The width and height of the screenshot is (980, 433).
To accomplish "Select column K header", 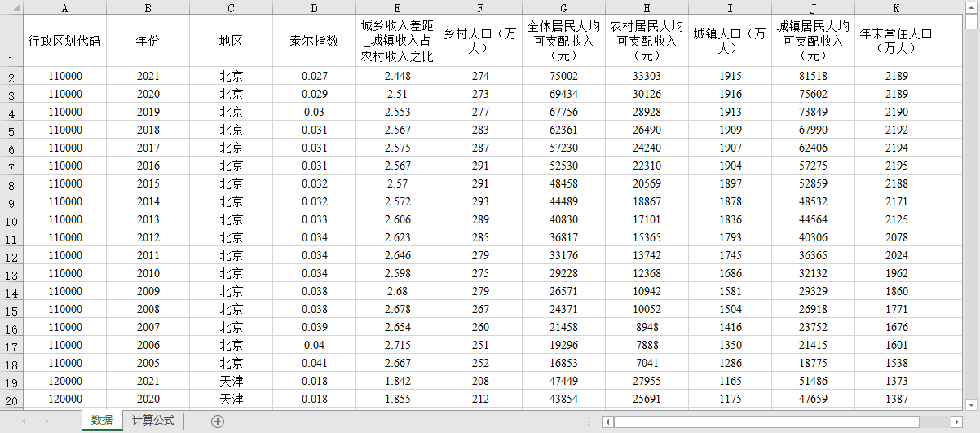I will coord(896,8).
